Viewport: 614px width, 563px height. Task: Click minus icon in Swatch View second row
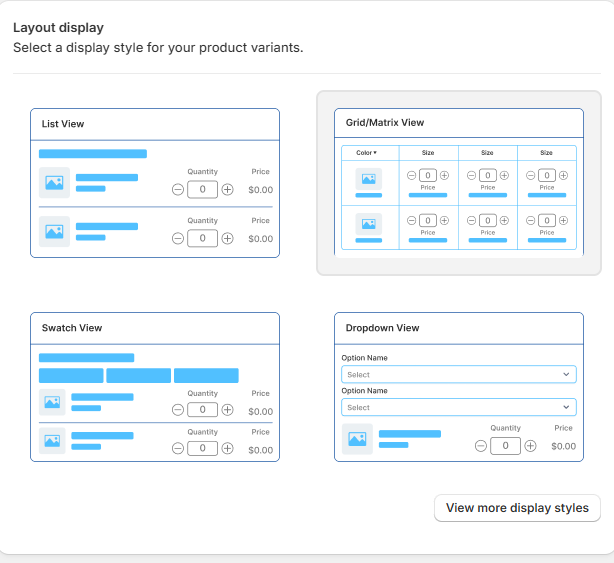178,448
